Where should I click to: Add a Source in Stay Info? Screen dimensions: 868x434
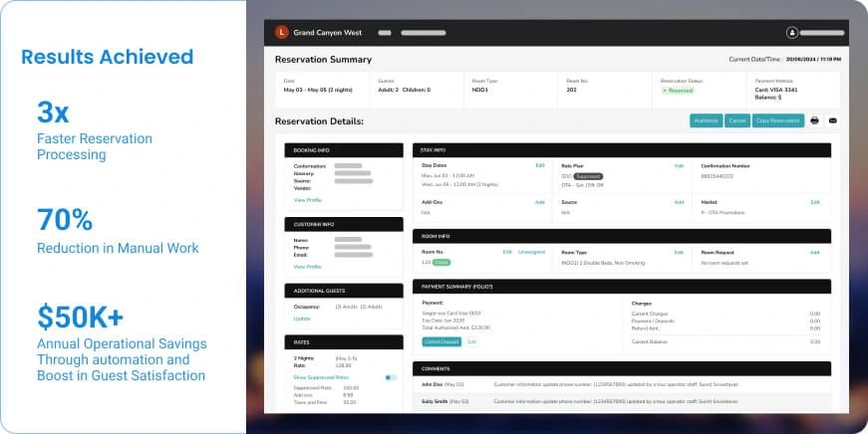tap(679, 202)
